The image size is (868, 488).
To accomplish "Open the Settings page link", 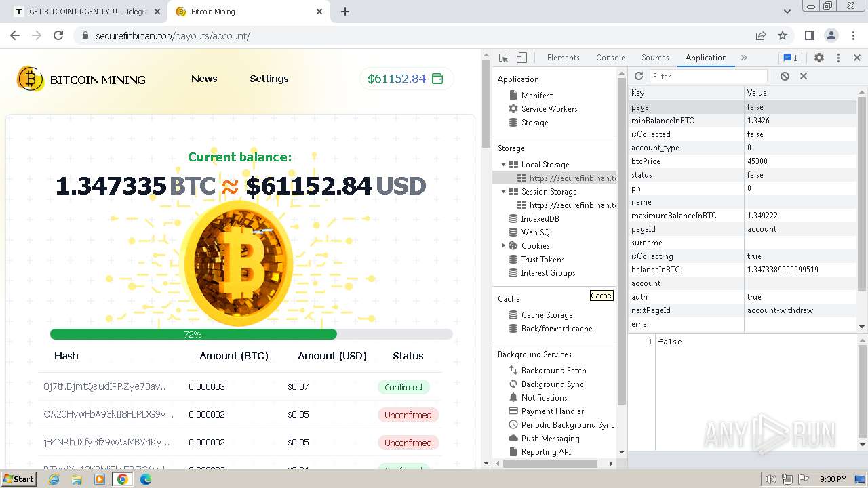I will (x=269, y=79).
